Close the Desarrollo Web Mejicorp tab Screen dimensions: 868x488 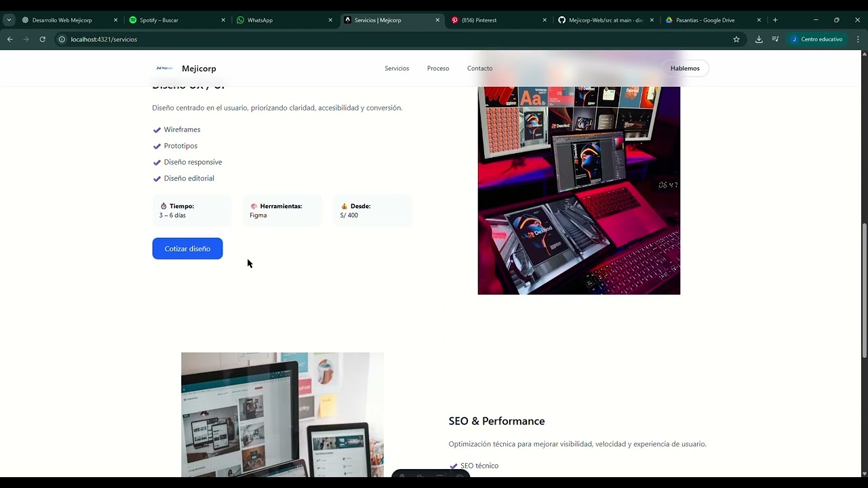pos(115,20)
